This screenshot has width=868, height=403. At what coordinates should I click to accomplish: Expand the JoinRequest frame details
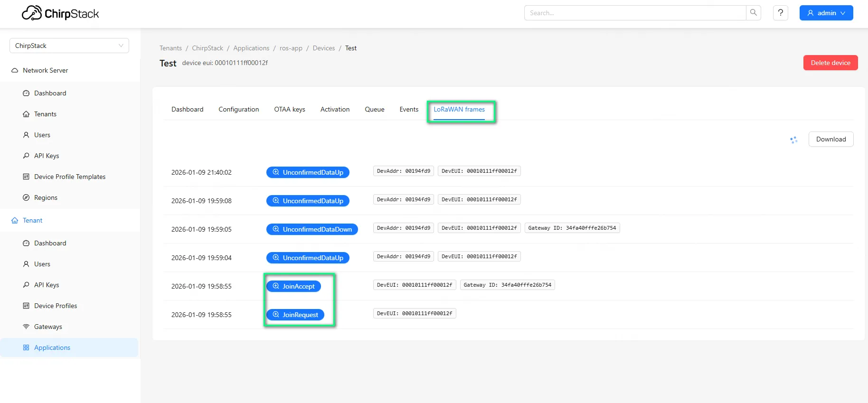295,315
